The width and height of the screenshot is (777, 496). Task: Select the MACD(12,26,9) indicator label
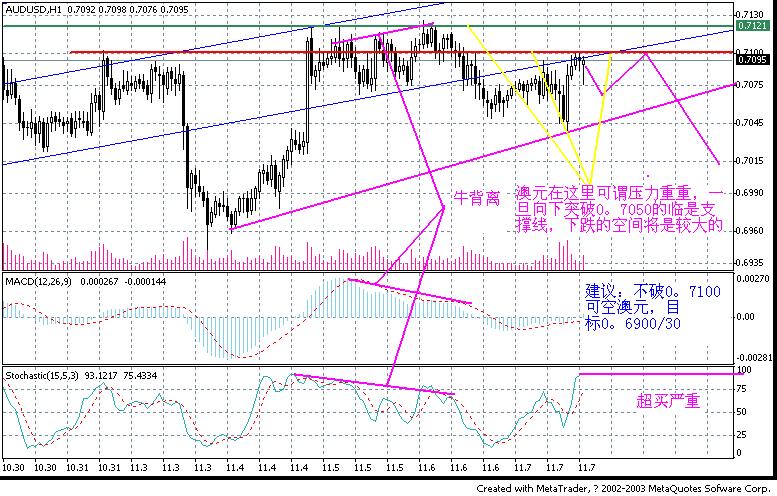38,281
